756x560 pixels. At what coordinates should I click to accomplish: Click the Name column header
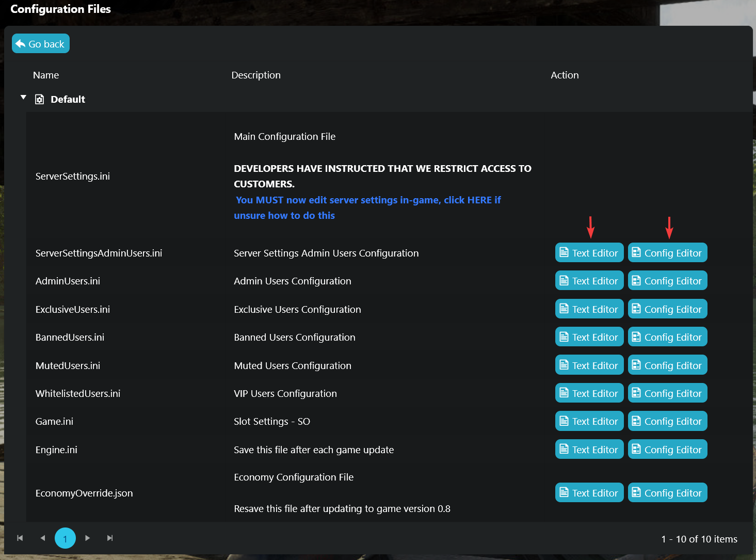(x=46, y=75)
